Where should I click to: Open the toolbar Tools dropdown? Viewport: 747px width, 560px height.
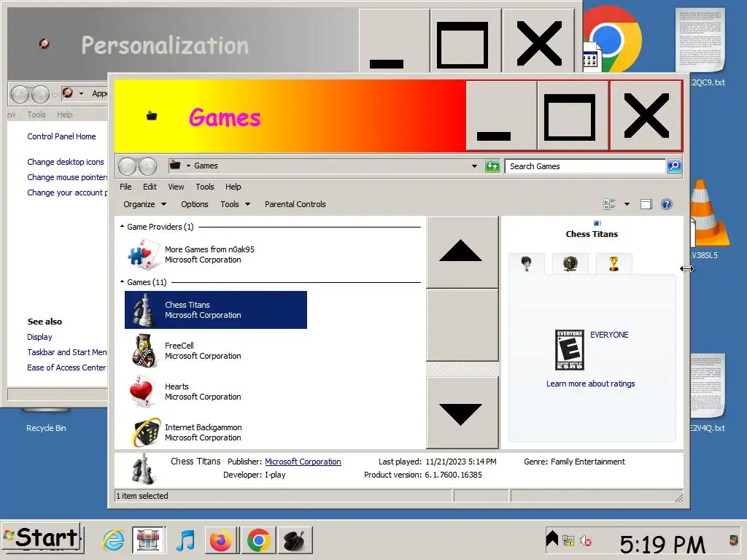236,204
